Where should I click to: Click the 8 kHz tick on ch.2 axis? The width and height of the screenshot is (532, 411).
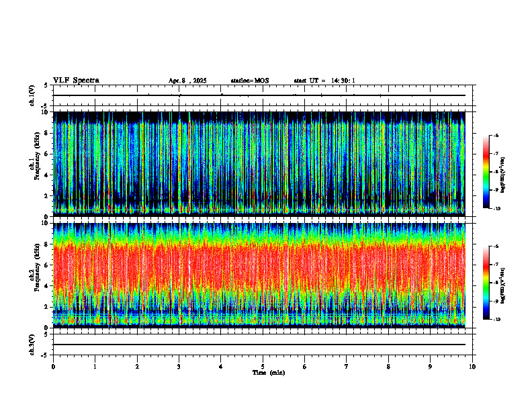[47, 244]
